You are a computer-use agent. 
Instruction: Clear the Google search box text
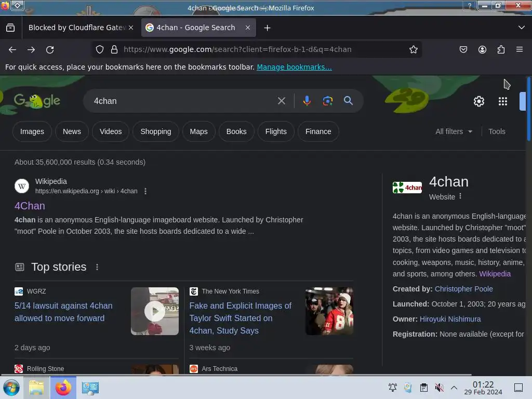coord(281,101)
